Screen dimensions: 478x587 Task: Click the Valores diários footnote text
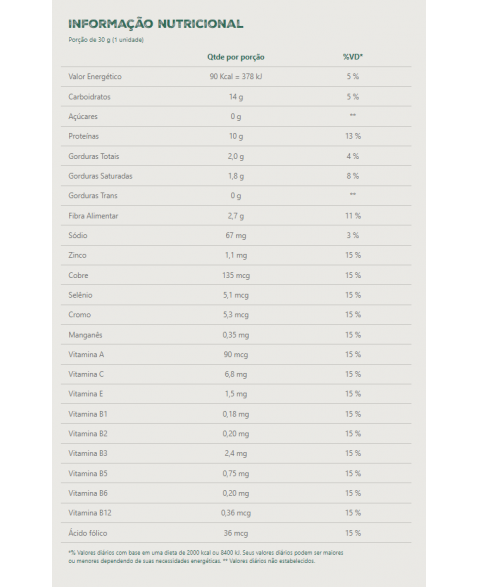(205, 557)
